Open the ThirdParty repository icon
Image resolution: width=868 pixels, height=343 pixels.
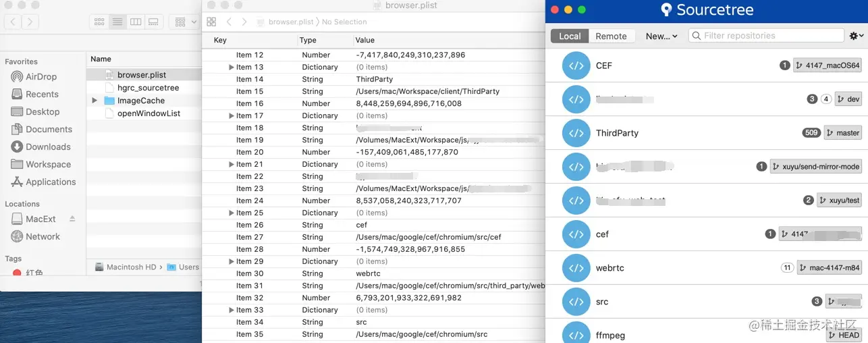tap(576, 133)
